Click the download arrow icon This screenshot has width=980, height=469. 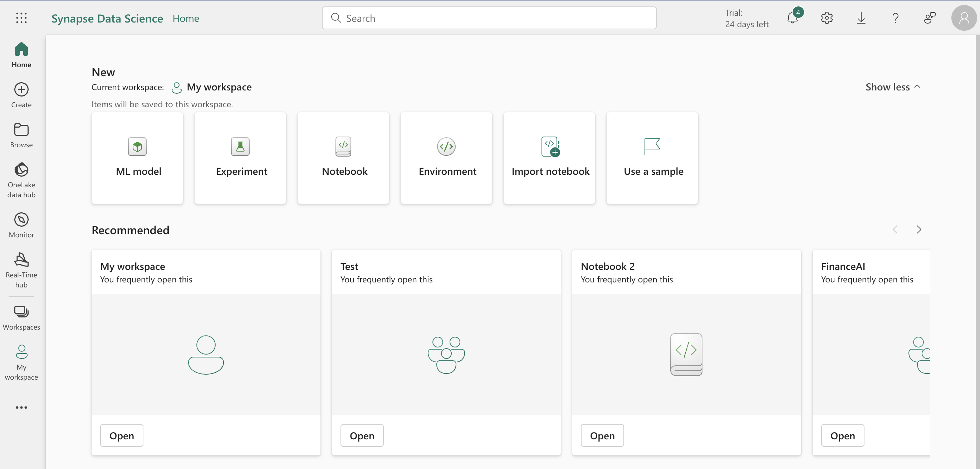[861, 18]
